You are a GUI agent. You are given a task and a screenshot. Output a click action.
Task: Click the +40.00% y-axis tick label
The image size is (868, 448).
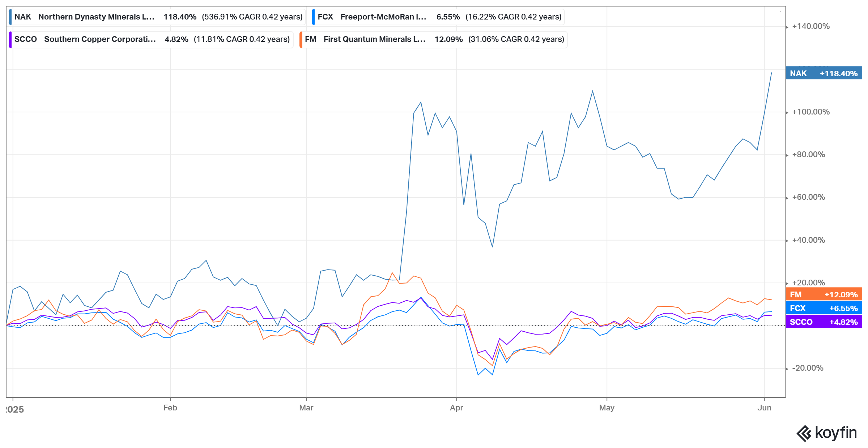(809, 240)
